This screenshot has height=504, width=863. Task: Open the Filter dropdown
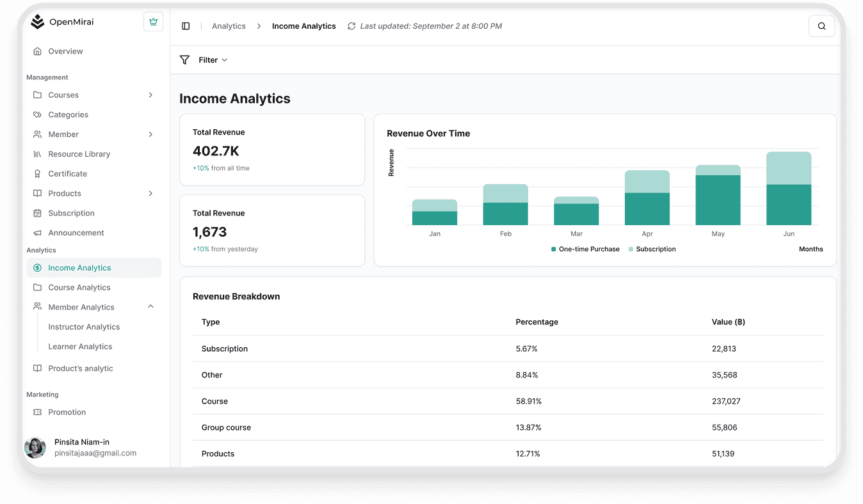click(213, 60)
